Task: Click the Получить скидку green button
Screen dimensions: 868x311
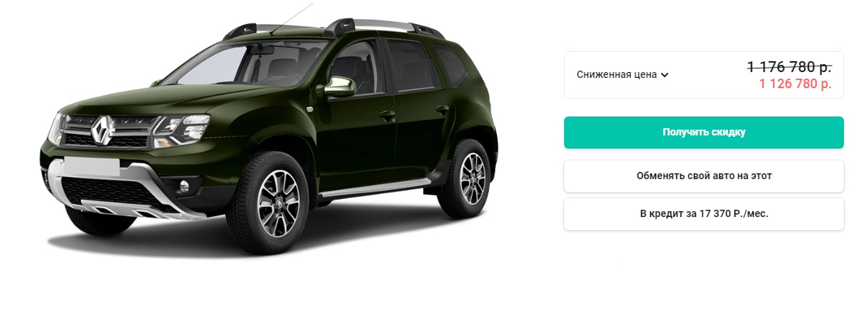Action: coord(703,133)
